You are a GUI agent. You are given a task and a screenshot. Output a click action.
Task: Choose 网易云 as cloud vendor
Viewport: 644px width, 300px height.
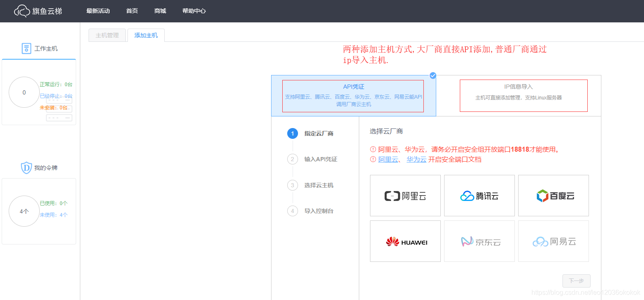coord(553,241)
